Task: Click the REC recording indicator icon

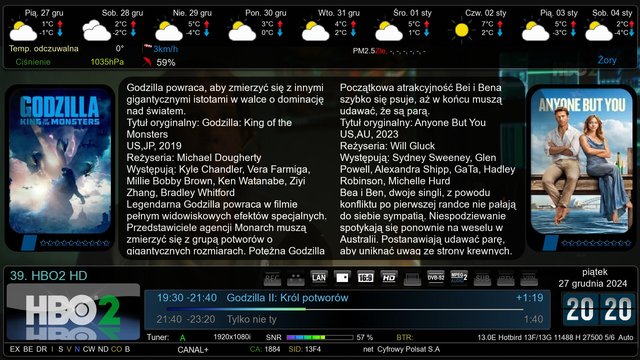Action: 272,279
